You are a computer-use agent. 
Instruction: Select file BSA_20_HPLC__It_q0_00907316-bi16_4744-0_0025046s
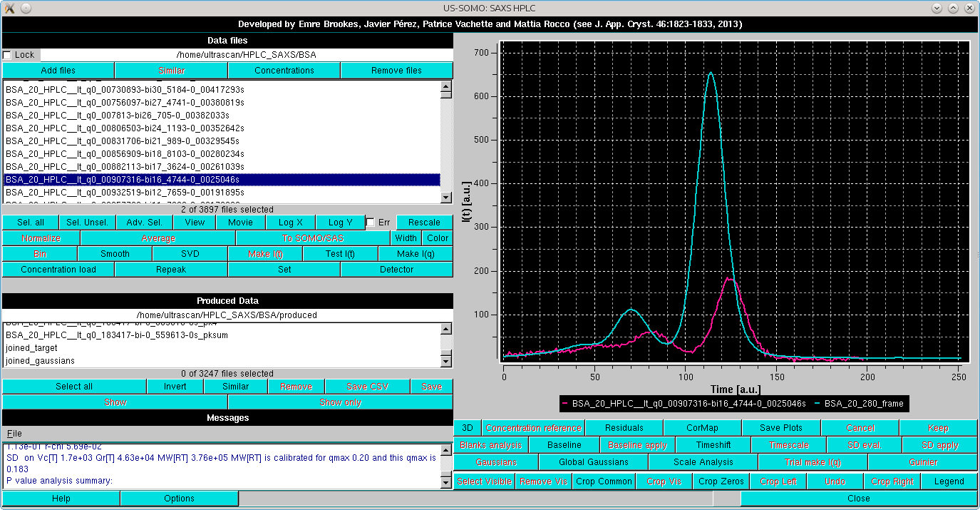[221, 180]
